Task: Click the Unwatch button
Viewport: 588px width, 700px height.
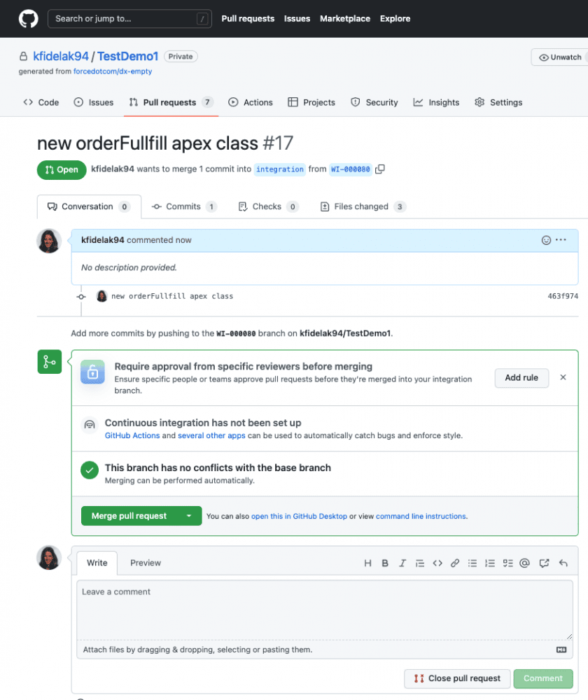Action: (560, 57)
